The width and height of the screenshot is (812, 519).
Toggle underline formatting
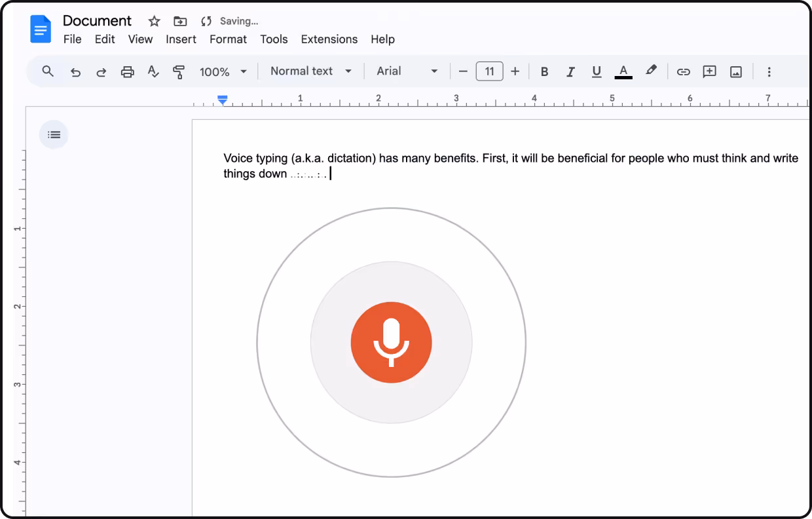pos(596,72)
